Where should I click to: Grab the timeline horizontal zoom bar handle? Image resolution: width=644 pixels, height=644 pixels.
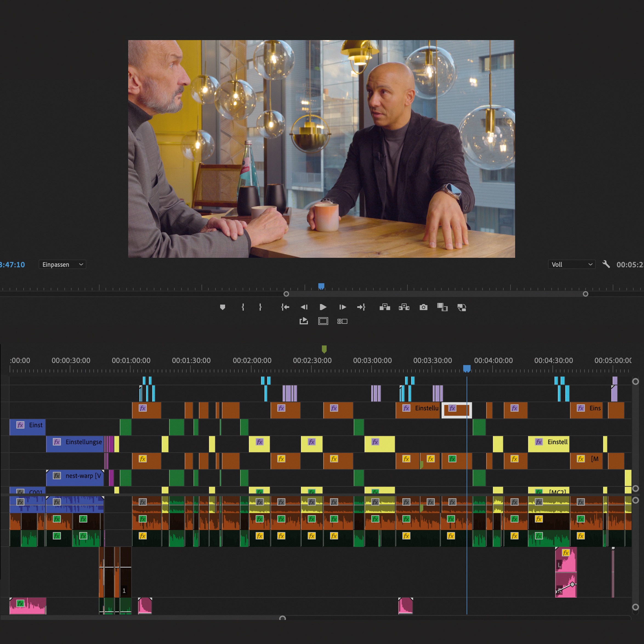(x=282, y=618)
